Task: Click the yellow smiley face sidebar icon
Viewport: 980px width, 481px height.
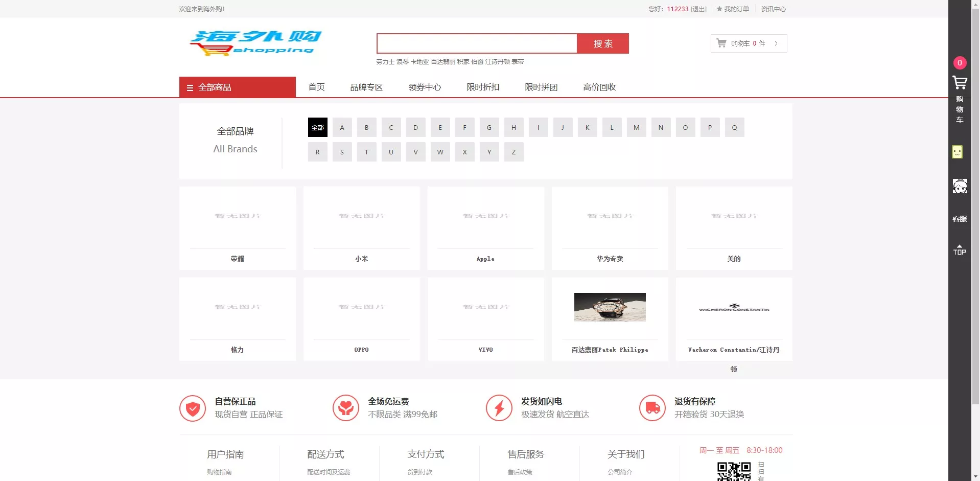Action: tap(957, 152)
